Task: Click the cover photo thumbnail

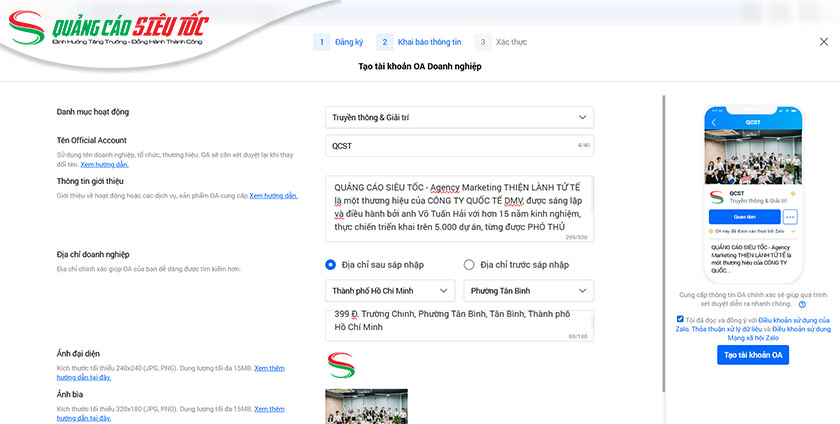Action: point(366,406)
